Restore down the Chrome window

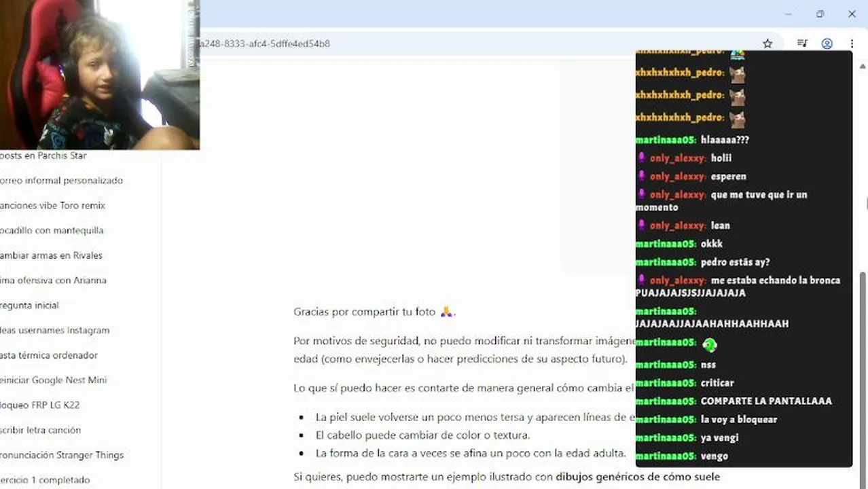point(820,14)
